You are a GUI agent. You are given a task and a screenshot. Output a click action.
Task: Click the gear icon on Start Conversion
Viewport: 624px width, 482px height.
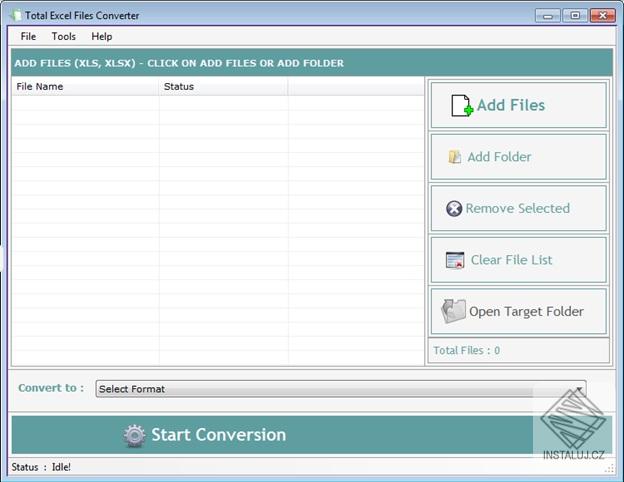134,435
